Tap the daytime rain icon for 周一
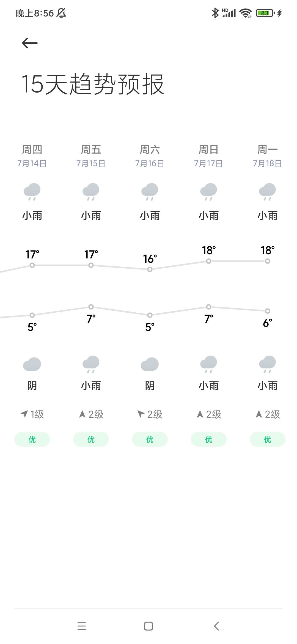This screenshot has width=297, height=644. pyautogui.click(x=268, y=192)
